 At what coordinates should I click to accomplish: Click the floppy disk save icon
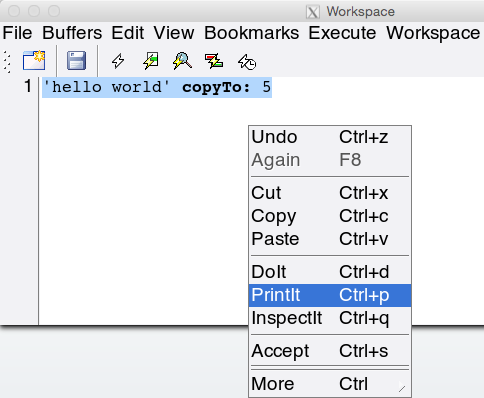(76, 61)
